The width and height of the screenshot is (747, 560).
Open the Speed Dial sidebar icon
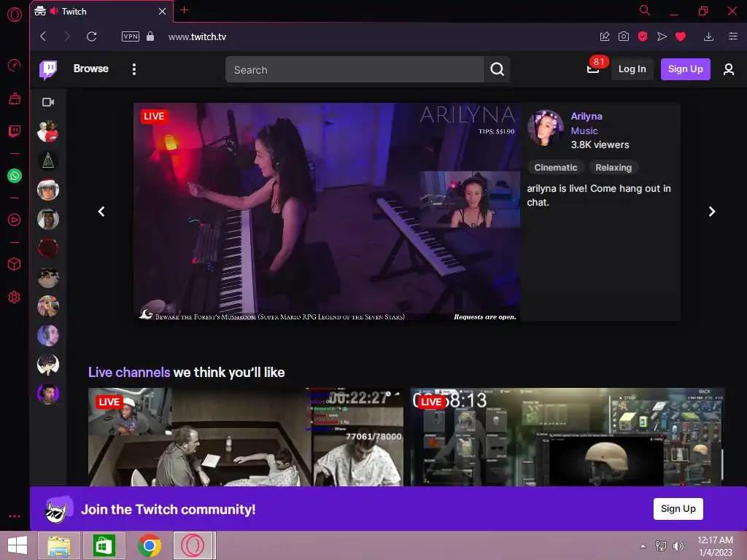click(15, 65)
